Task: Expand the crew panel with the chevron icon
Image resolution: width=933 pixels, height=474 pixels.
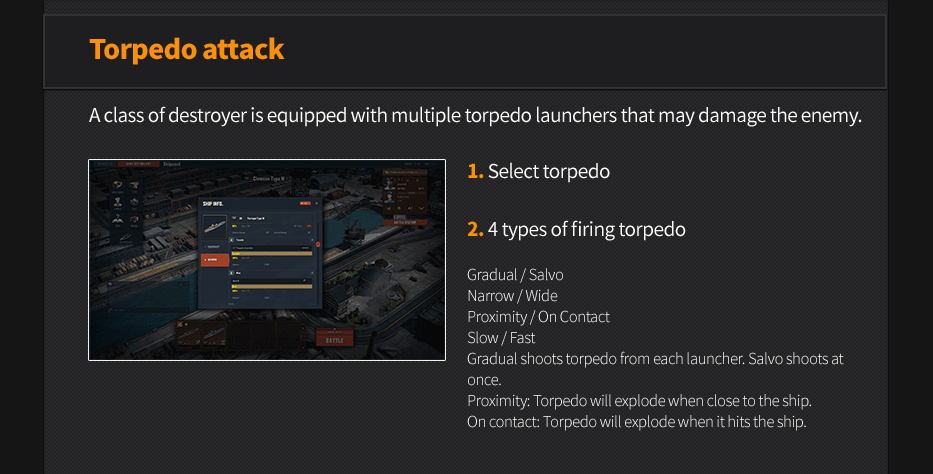Action: [420, 207]
